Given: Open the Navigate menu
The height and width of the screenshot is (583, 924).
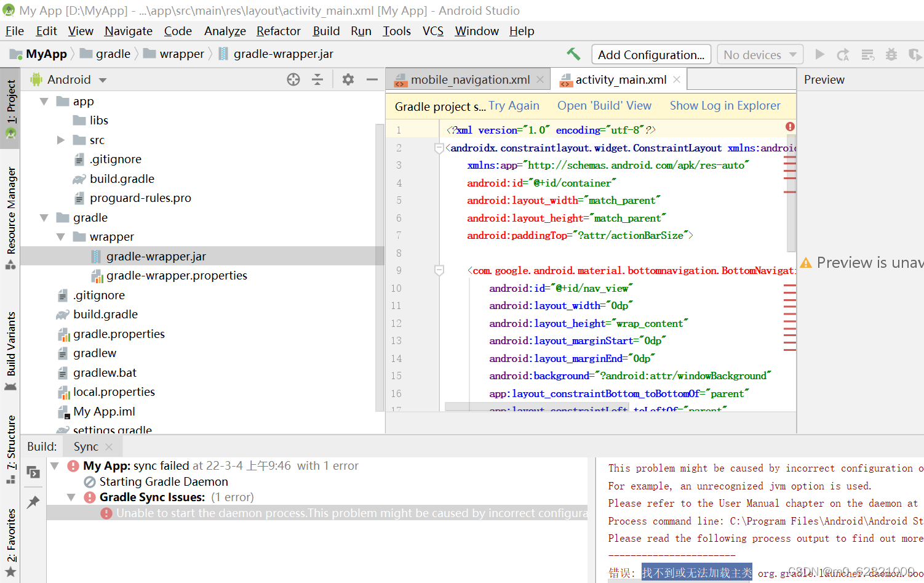Looking at the screenshot, I should click(129, 31).
